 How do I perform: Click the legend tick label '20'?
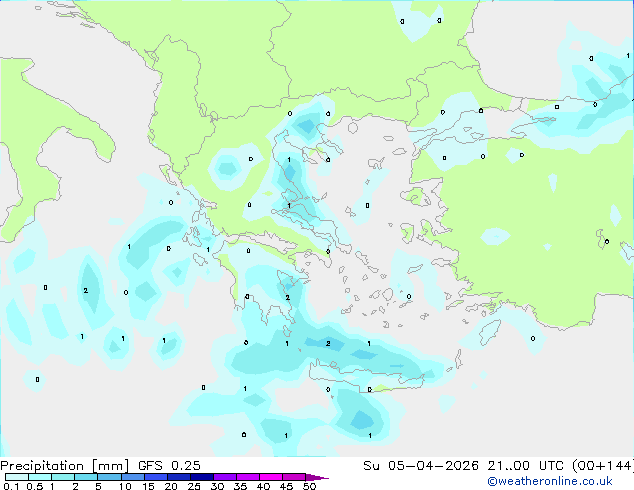[171, 486]
